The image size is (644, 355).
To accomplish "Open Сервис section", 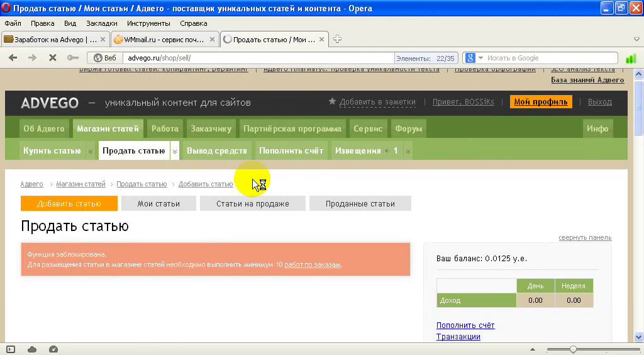I will point(368,128).
